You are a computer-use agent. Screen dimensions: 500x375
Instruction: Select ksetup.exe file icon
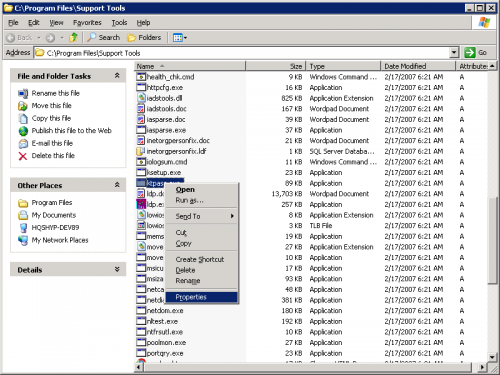coord(141,172)
